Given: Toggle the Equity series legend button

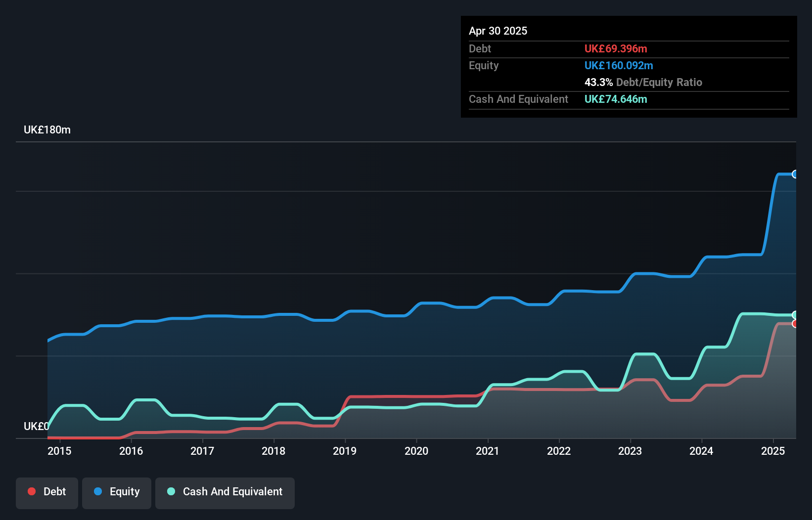Looking at the screenshot, I should [117, 492].
